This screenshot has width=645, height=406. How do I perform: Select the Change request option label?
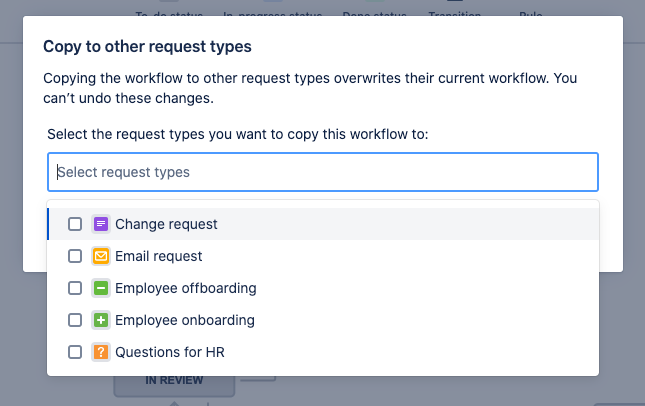tap(166, 224)
